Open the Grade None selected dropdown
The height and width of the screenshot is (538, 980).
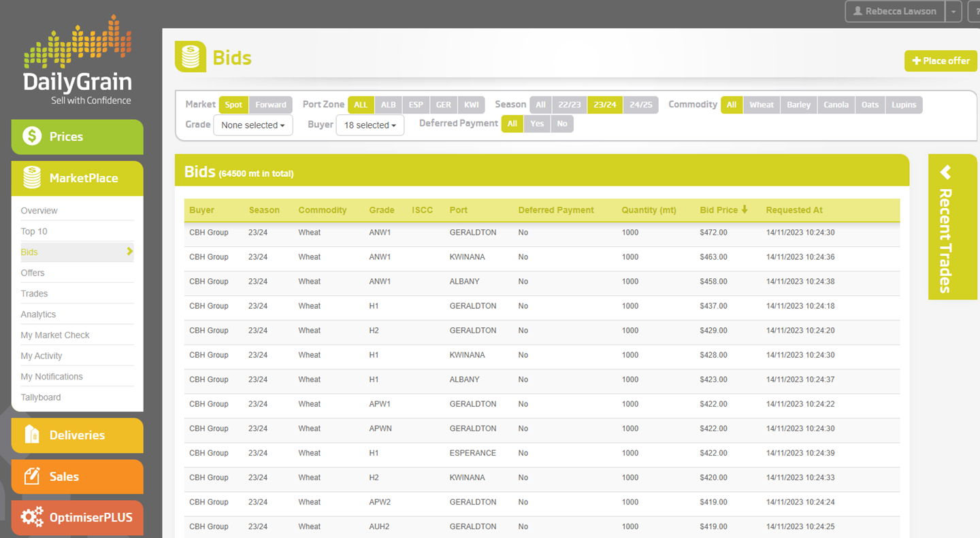click(253, 125)
